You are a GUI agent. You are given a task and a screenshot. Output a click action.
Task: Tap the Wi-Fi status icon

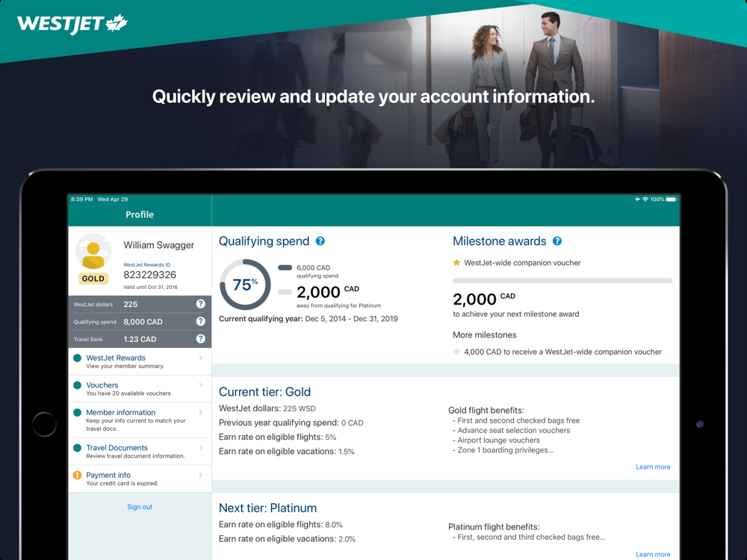(645, 199)
